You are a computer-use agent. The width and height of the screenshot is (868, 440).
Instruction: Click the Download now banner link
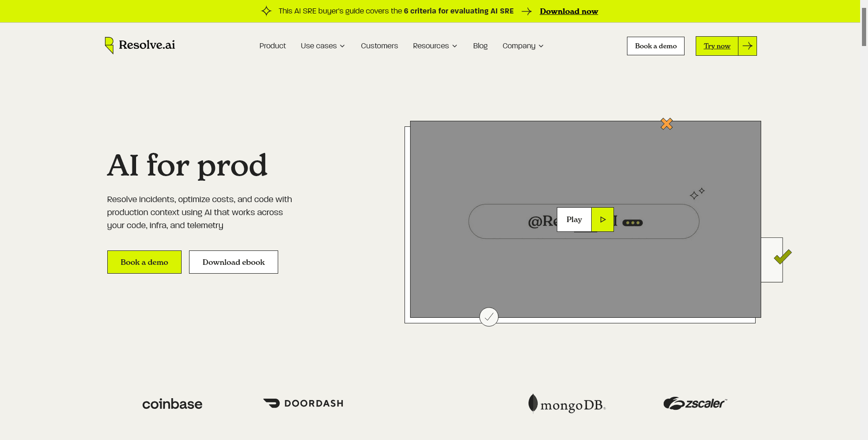tap(568, 12)
